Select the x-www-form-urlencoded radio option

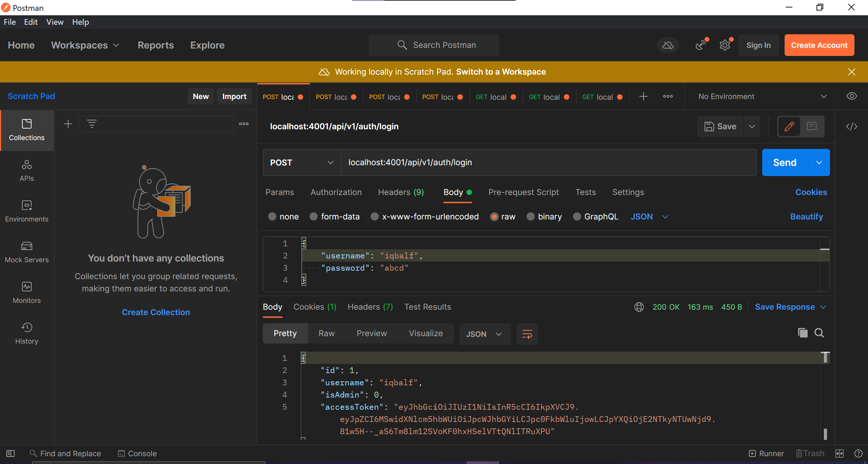tap(374, 216)
